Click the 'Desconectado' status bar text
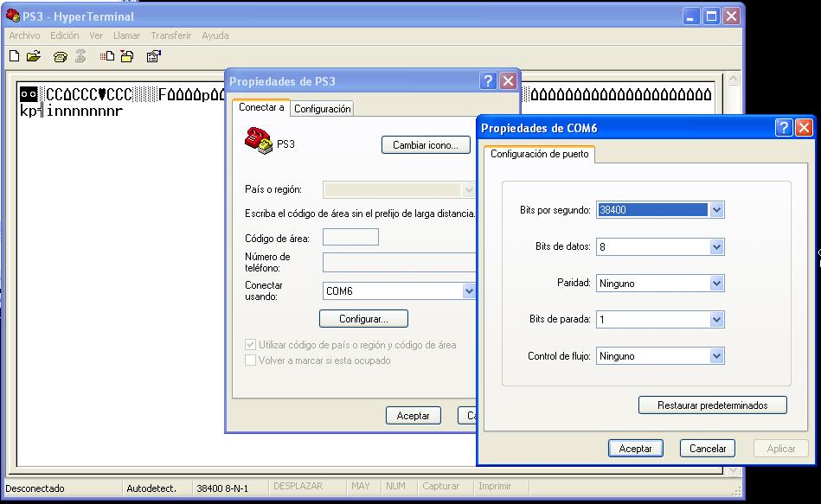Screen dimensions: 821x504 tap(35, 488)
